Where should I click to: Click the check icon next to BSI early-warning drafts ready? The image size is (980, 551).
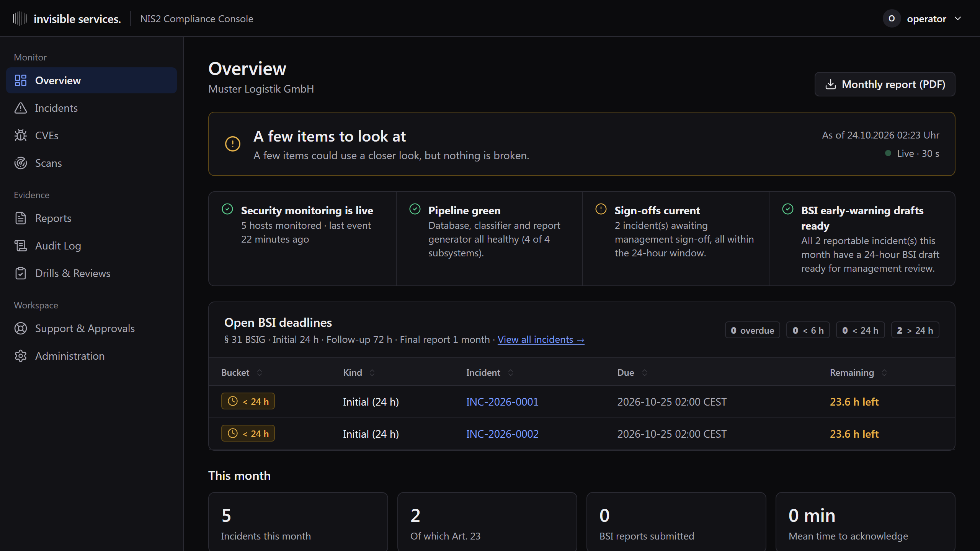[788, 209]
